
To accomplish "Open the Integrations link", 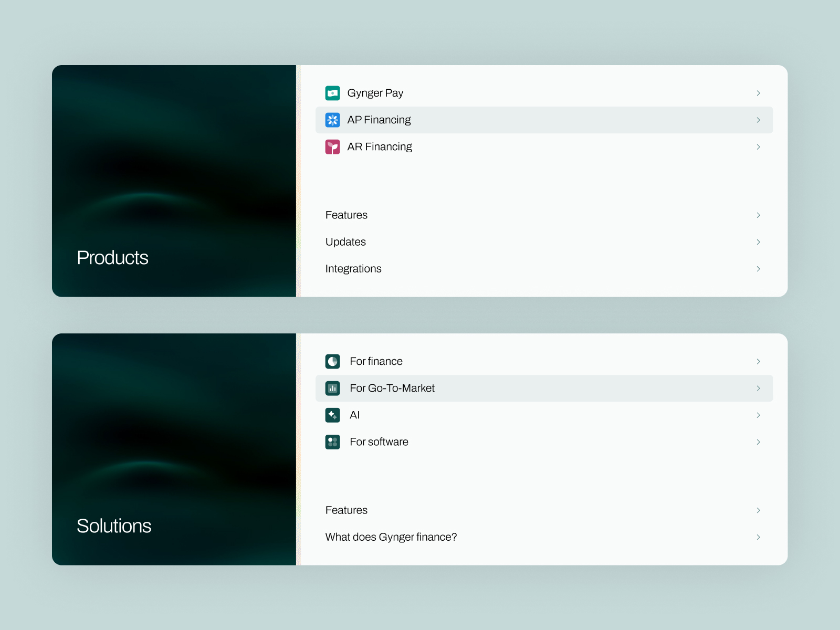I will point(544,268).
